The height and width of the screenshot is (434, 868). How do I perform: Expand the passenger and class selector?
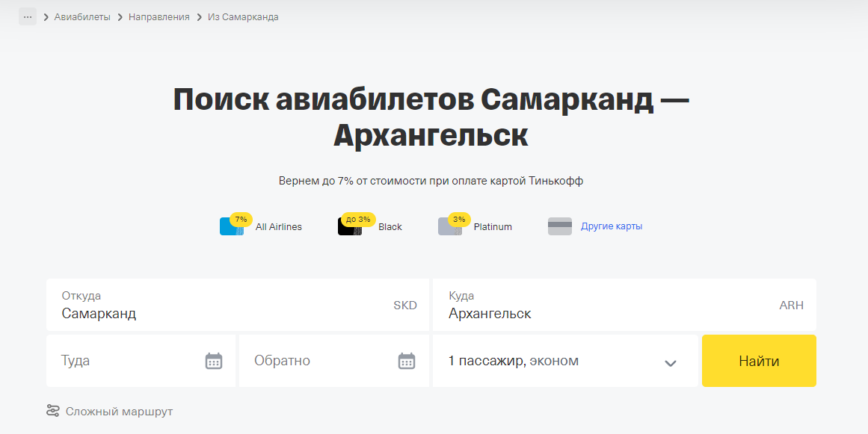565,360
